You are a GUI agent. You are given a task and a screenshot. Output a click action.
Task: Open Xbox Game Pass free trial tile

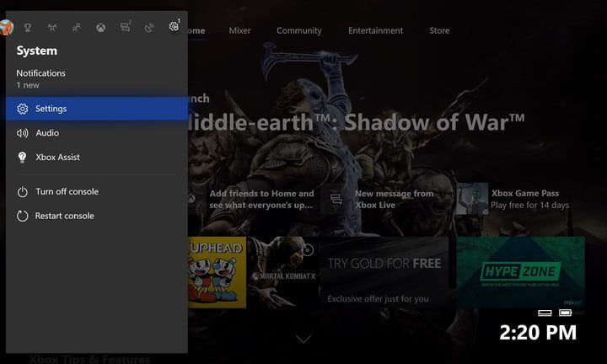[x=521, y=199]
